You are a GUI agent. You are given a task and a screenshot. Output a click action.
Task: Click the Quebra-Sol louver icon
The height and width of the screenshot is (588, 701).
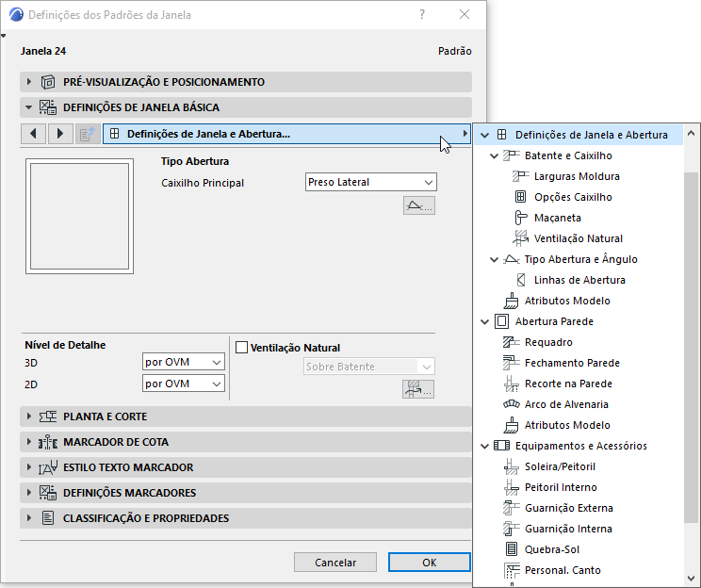pos(511,549)
